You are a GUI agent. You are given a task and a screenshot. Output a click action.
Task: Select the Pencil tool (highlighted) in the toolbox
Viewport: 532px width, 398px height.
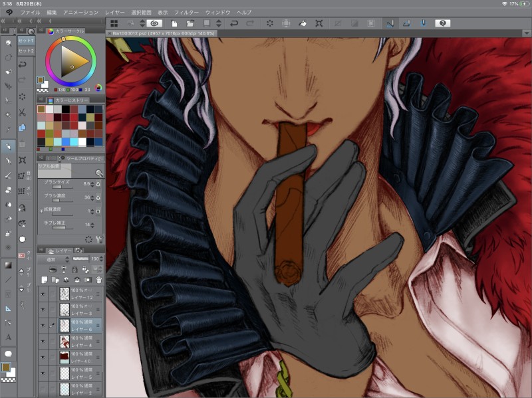click(x=9, y=147)
